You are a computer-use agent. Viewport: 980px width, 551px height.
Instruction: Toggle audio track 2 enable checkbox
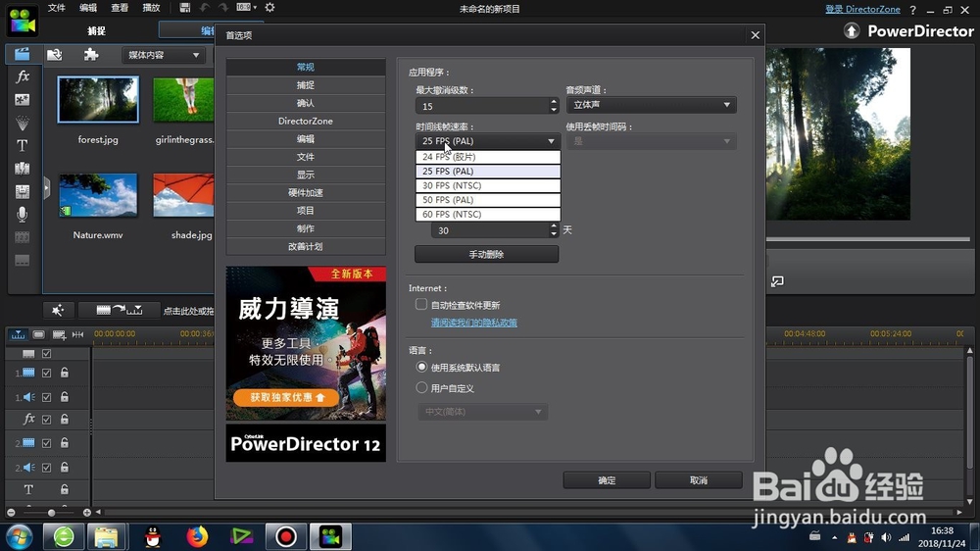(x=46, y=468)
